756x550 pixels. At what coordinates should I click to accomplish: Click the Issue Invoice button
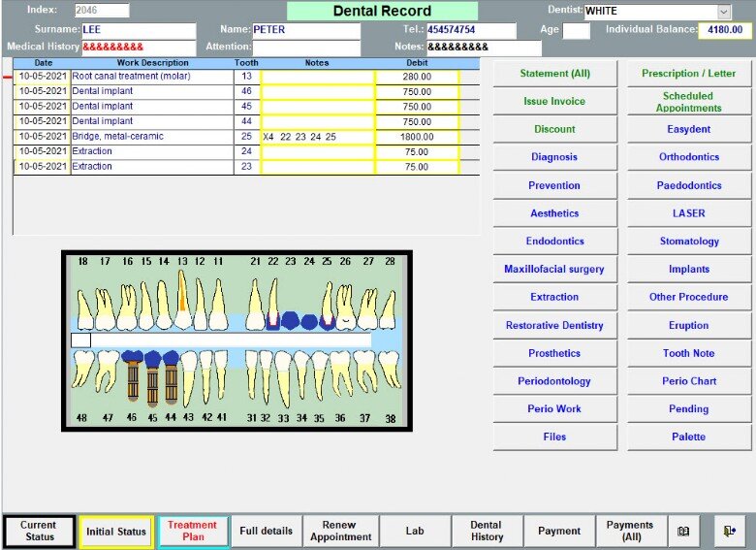click(554, 101)
